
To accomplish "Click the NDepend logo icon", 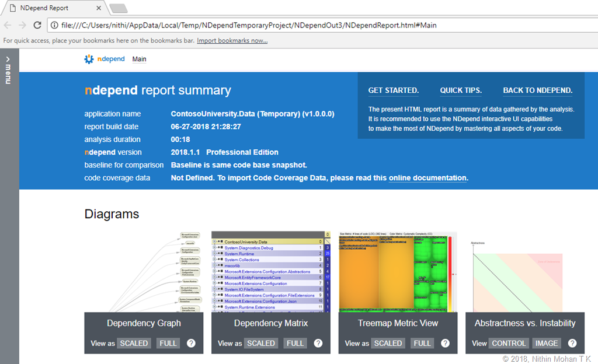I will 89,59.
